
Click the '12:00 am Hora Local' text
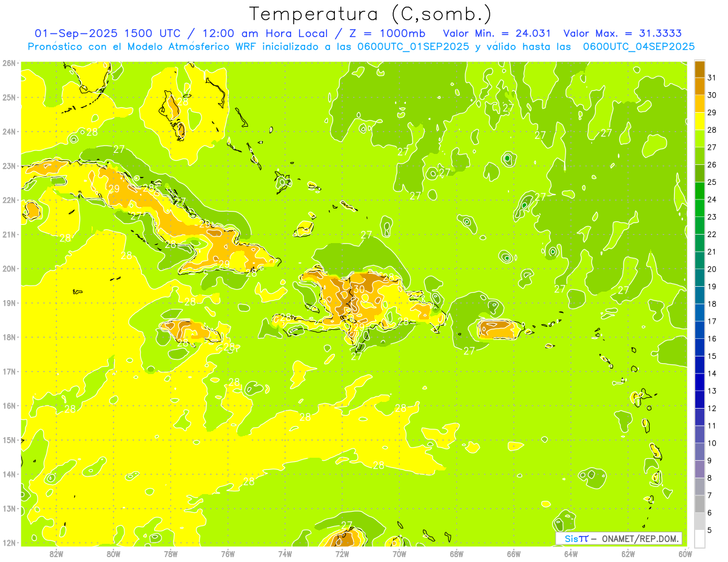[264, 33]
